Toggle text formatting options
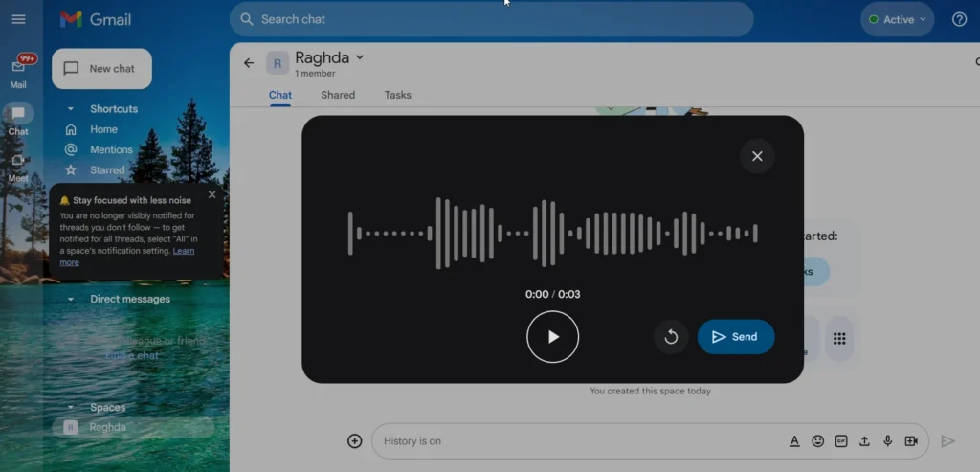This screenshot has width=980, height=472. click(794, 441)
